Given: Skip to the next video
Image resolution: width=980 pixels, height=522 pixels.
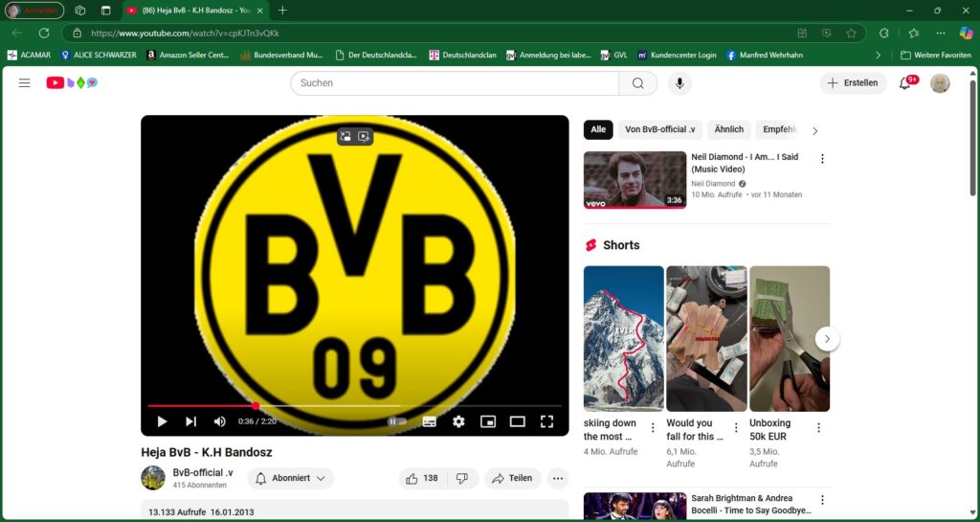Looking at the screenshot, I should tap(190, 421).
